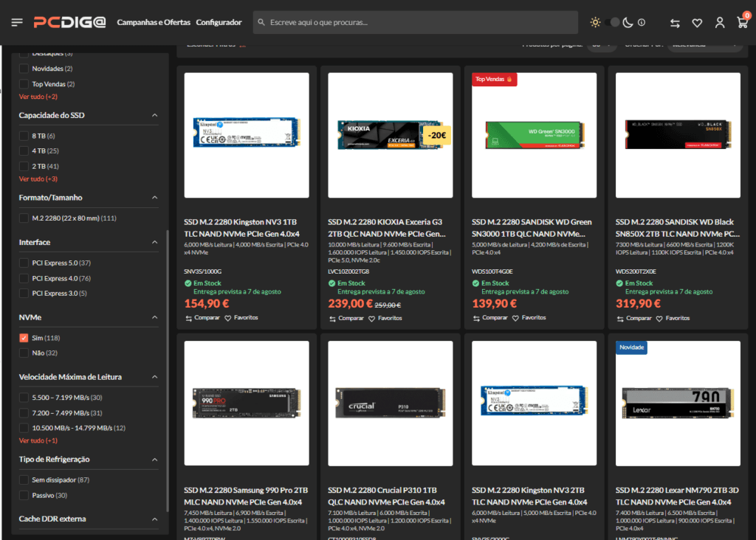756x540 pixels.
Task: Click Ver tudo (+3) under capacity
Action: (38, 179)
